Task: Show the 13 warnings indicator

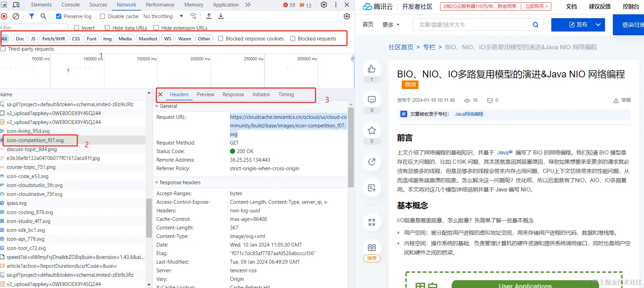Action: [x=306, y=5]
